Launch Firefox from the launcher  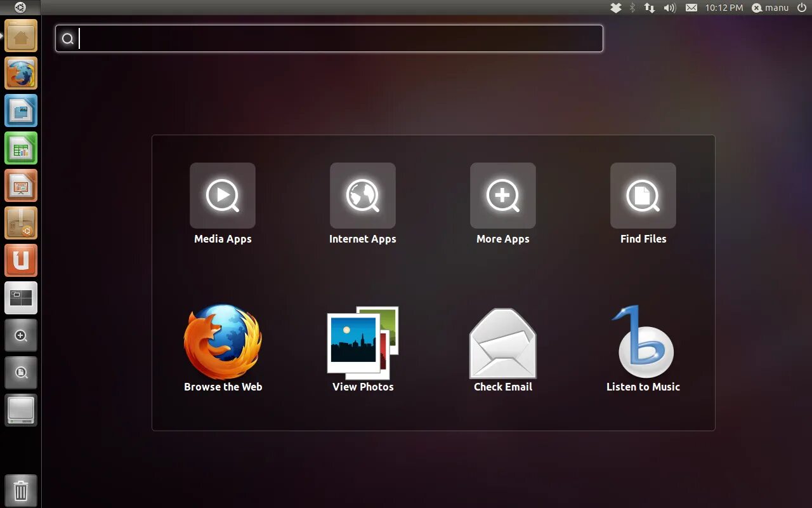(21, 73)
